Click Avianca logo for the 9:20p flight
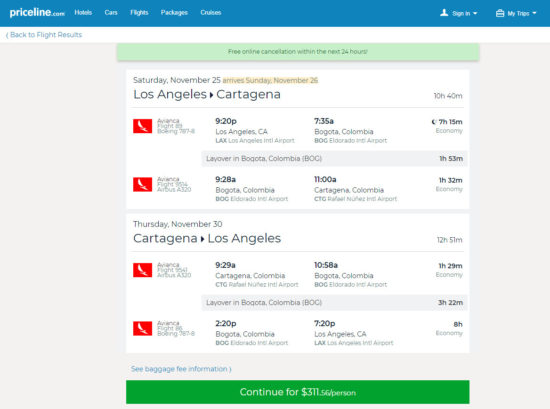The height and width of the screenshot is (409, 550). tap(142, 126)
